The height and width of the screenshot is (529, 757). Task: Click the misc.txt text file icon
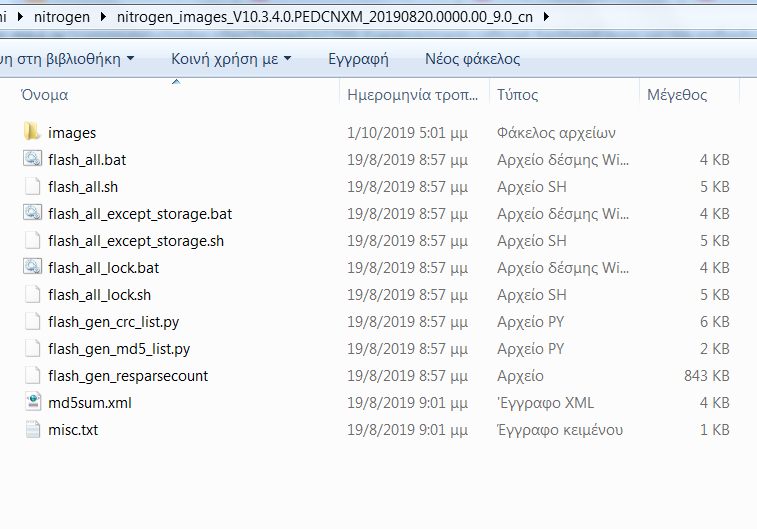(32, 429)
